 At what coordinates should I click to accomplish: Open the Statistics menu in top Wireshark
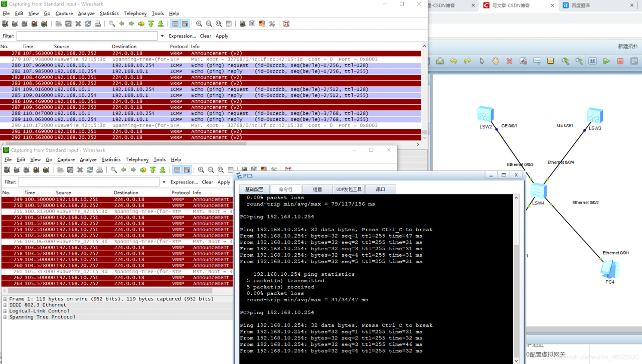point(109,14)
